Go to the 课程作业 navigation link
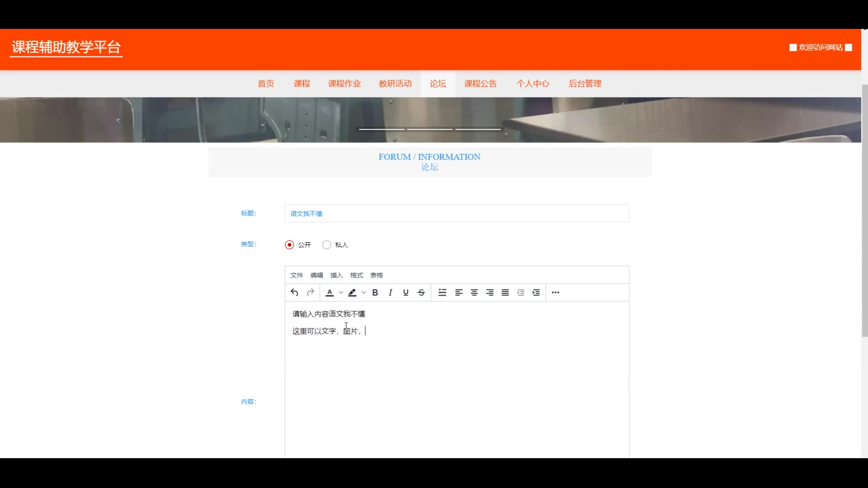 (344, 84)
